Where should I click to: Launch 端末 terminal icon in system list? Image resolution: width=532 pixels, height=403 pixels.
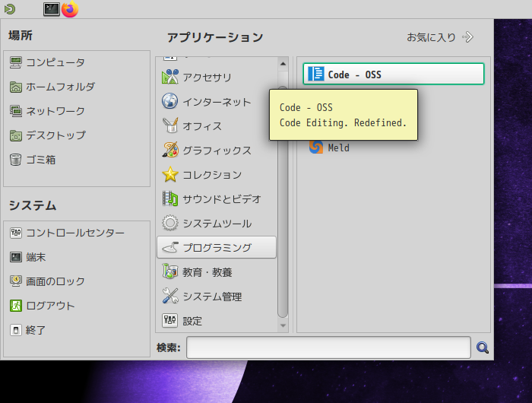[x=16, y=257]
